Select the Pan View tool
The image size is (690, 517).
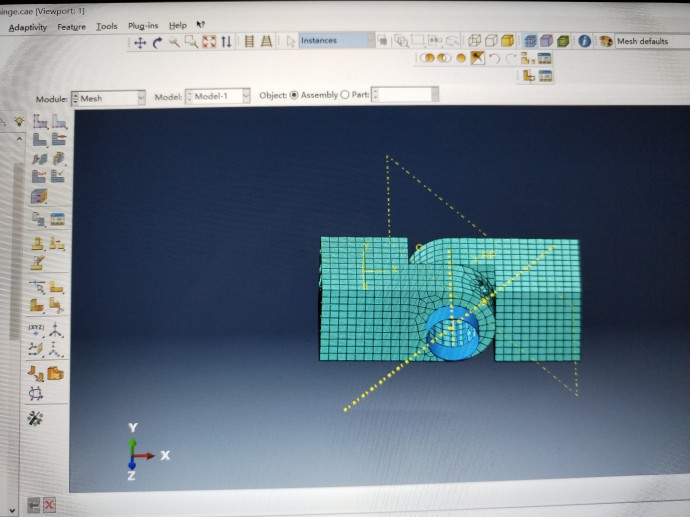pyautogui.click(x=140, y=43)
